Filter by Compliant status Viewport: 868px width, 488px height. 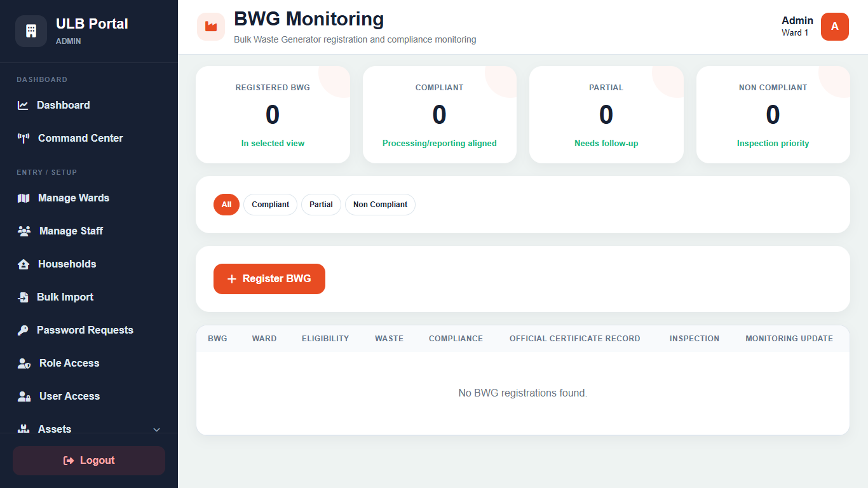270,205
